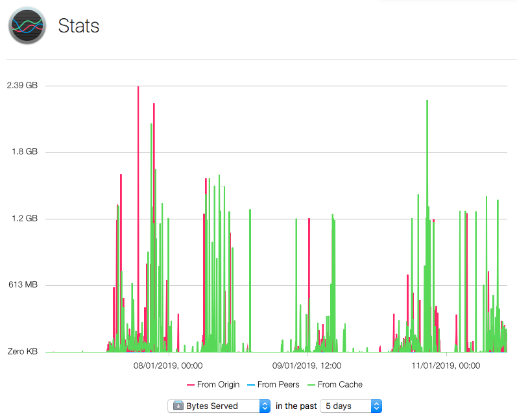Image resolution: width=517 pixels, height=420 pixels.
Task: Click the 2.39 GB axis label
Action: 22,85
